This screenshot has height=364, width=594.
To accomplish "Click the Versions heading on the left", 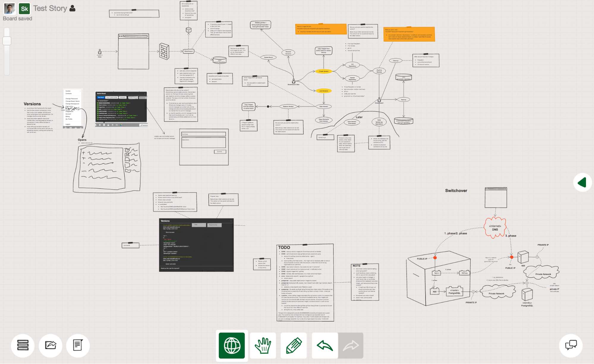I will pyautogui.click(x=32, y=104).
